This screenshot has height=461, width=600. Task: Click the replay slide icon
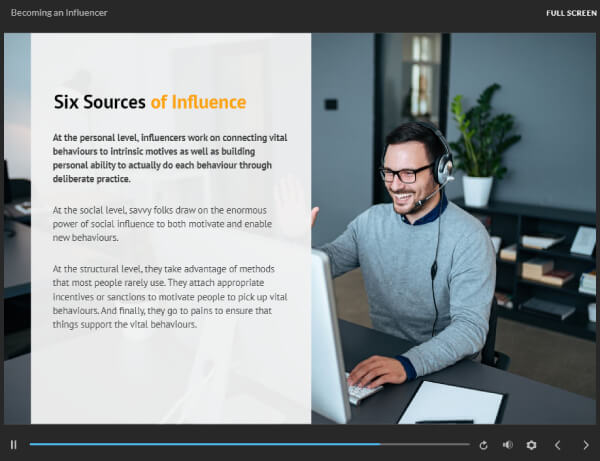[x=483, y=445]
